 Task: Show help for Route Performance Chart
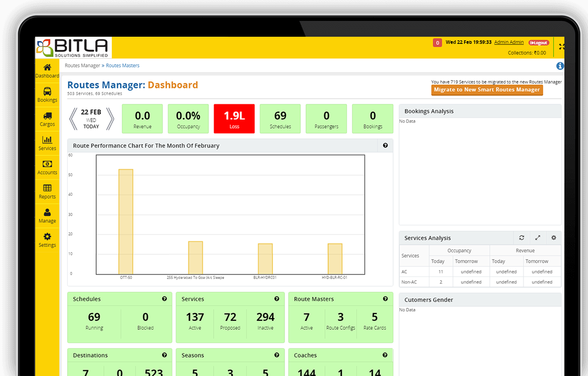click(x=385, y=146)
